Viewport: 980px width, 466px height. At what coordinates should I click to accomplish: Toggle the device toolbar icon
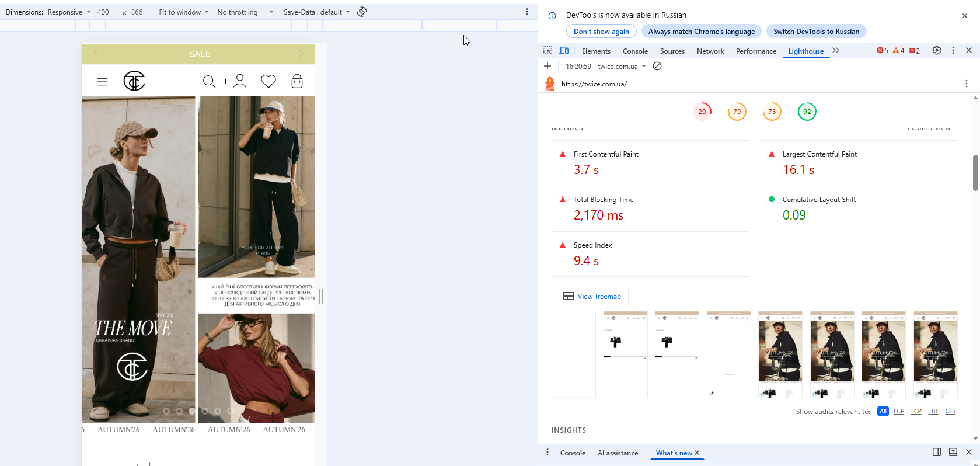pos(564,51)
